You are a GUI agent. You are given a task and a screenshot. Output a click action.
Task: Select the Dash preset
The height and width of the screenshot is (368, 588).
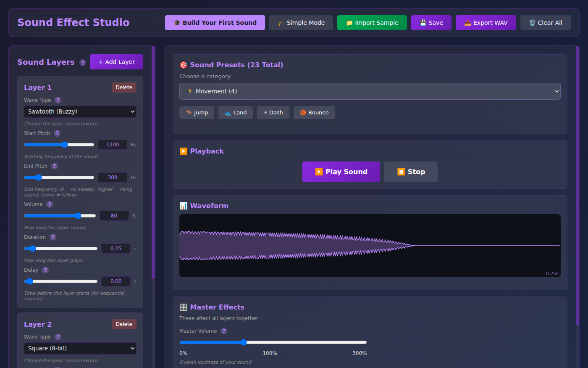tap(273, 113)
